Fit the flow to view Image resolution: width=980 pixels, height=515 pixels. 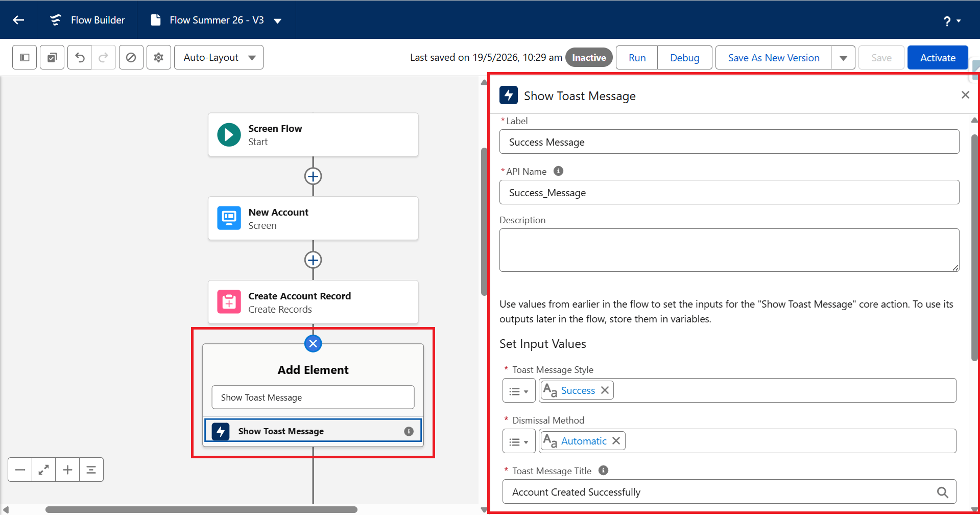click(x=44, y=470)
